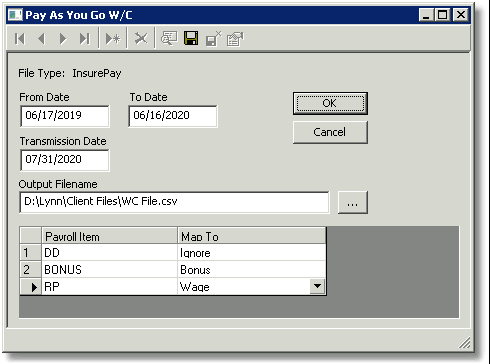This screenshot has height=364, width=490.
Task: Go to first record in toolbar
Action: click(x=20, y=39)
